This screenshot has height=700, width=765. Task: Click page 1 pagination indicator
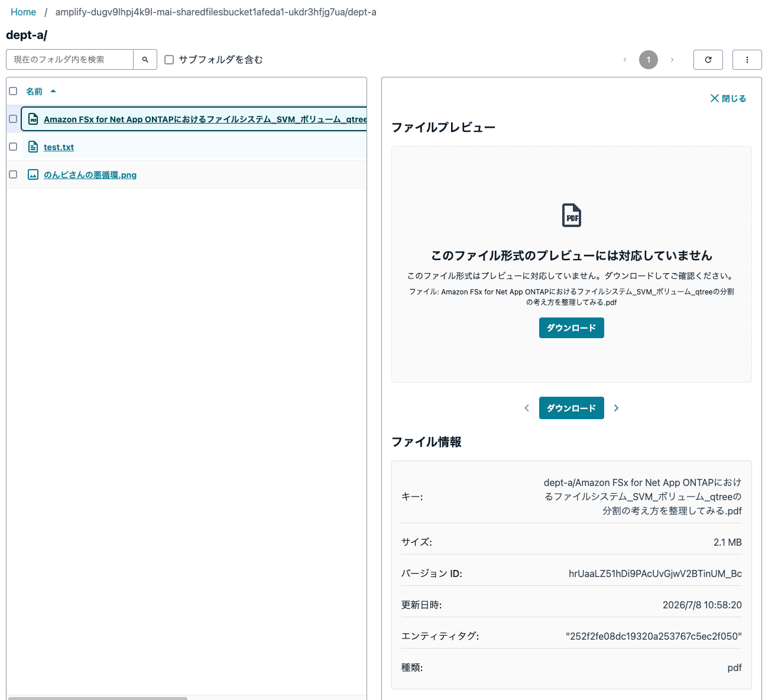click(x=649, y=60)
